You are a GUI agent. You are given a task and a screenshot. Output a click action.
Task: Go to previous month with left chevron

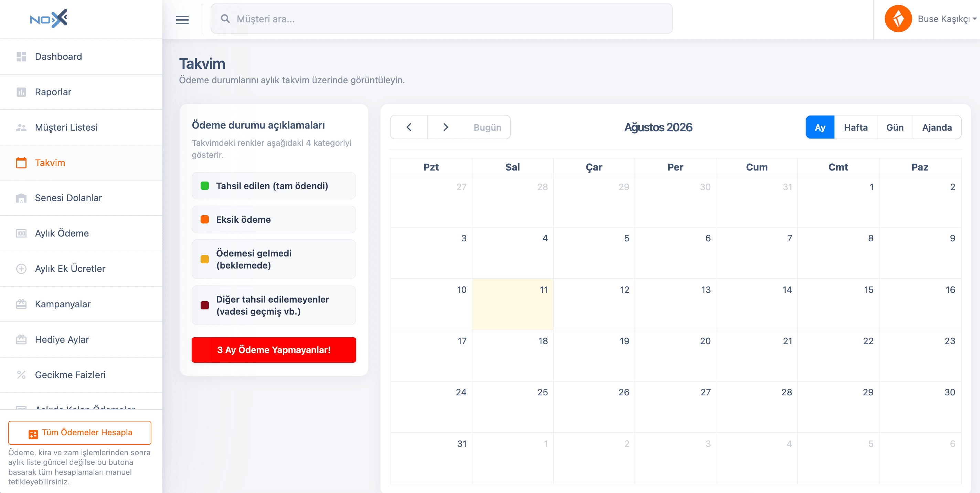point(409,127)
